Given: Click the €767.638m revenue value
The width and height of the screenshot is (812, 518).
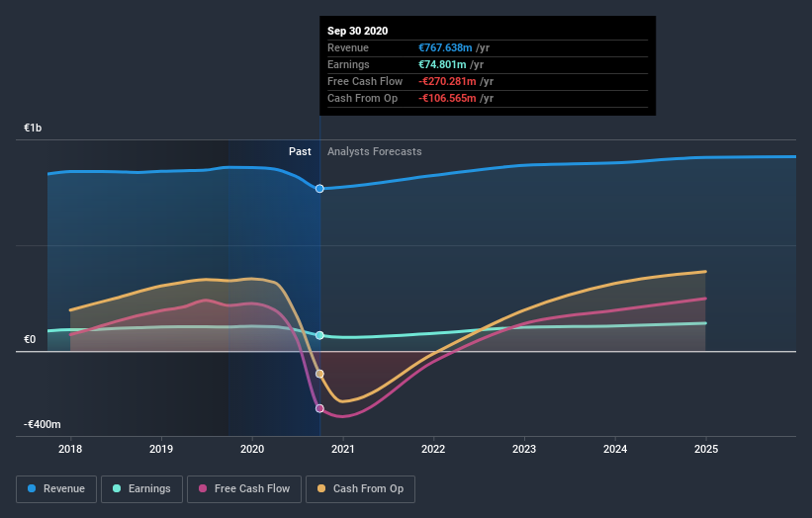Looking at the screenshot, I should [445, 47].
